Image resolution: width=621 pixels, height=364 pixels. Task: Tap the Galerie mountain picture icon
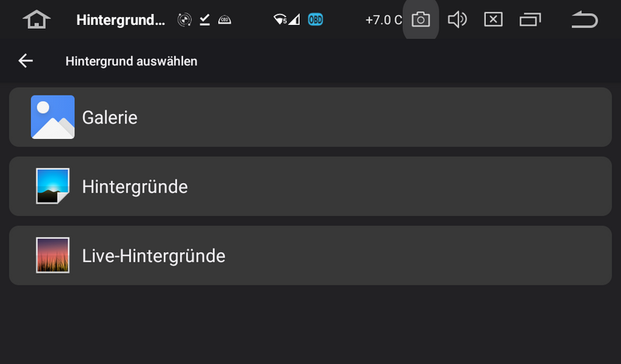click(x=53, y=117)
